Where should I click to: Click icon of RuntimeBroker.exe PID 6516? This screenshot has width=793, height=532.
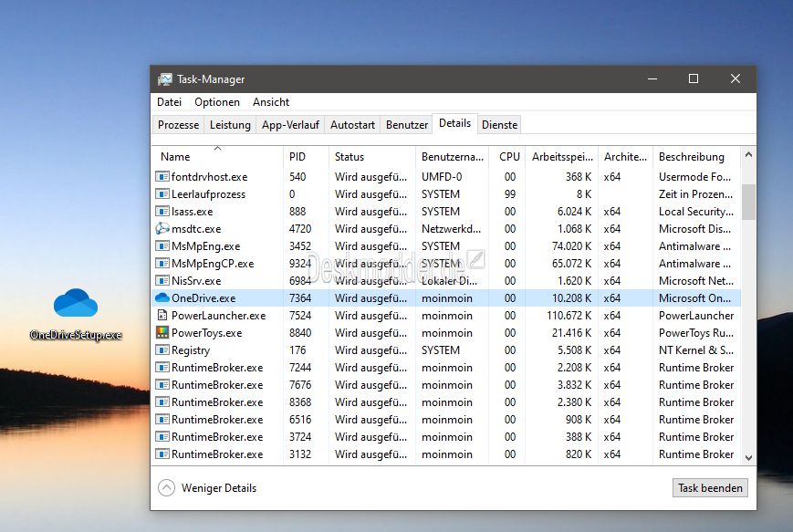[162, 420]
